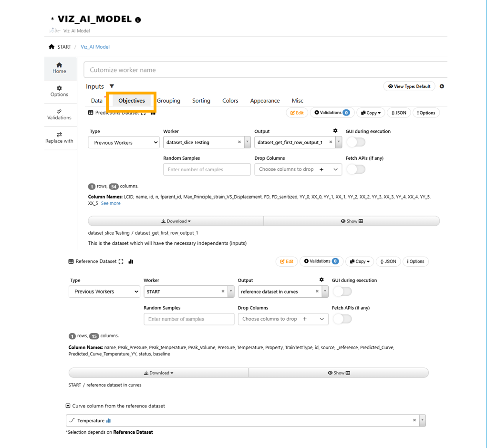This screenshot has height=448, width=487.
Task: Switch to the Grouping tab
Action: click(168, 101)
